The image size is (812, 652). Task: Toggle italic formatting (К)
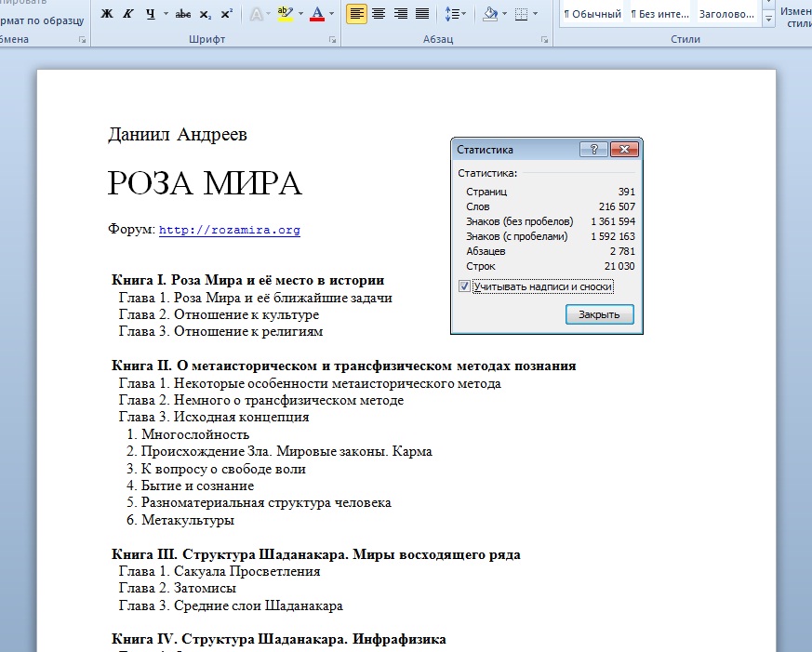point(128,14)
